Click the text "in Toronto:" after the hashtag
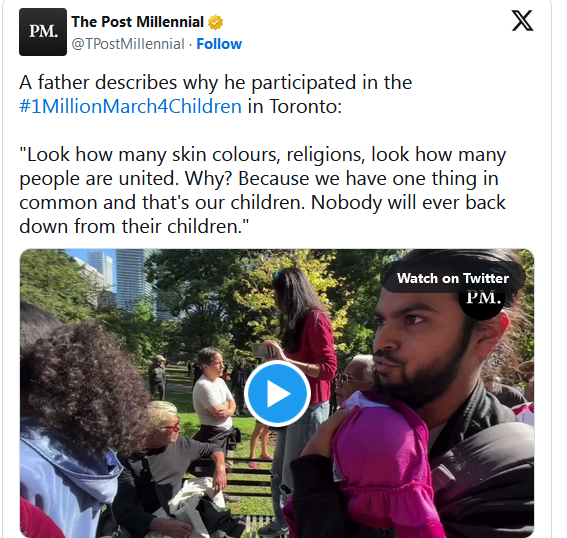This screenshot has width=567, height=538. pyautogui.click(x=295, y=106)
